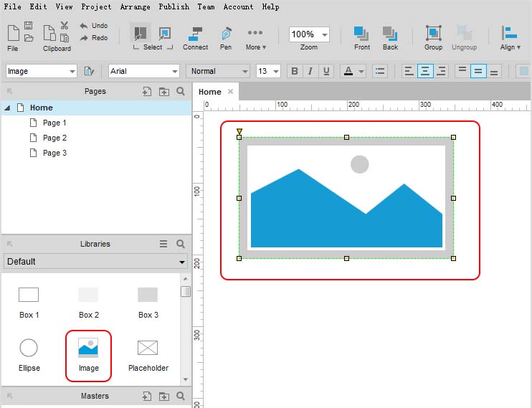Open the More tools dropdown
The height and width of the screenshot is (408, 532).
[x=255, y=39]
